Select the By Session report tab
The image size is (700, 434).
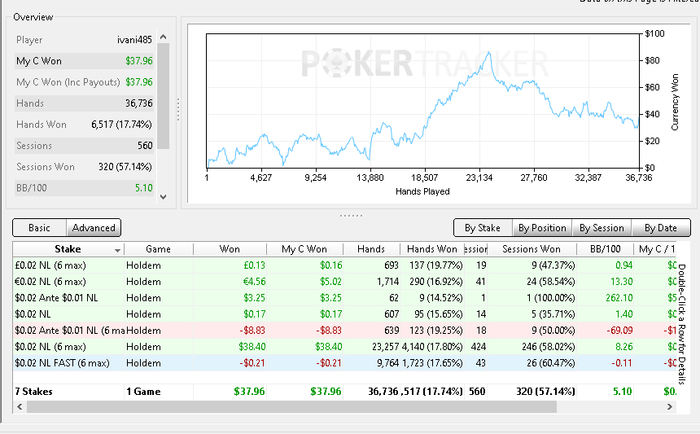click(x=601, y=228)
